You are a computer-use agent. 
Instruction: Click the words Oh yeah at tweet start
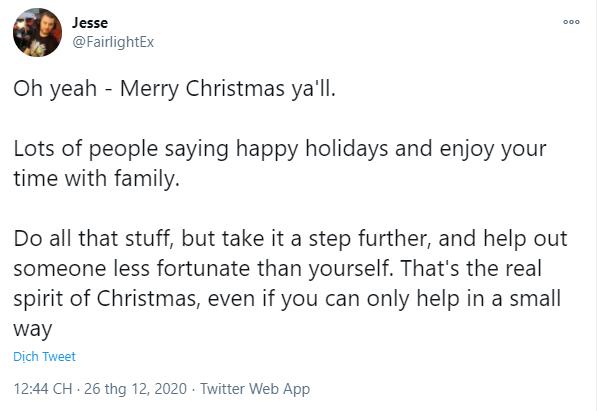point(55,89)
